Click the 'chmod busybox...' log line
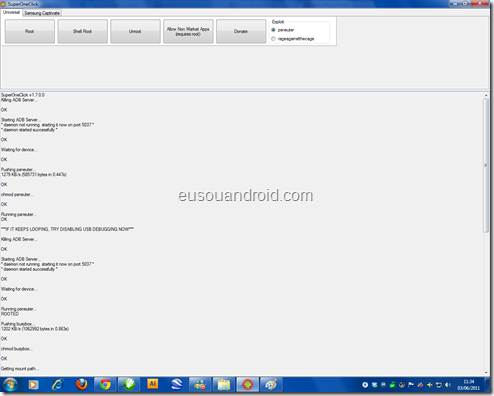 [17, 349]
